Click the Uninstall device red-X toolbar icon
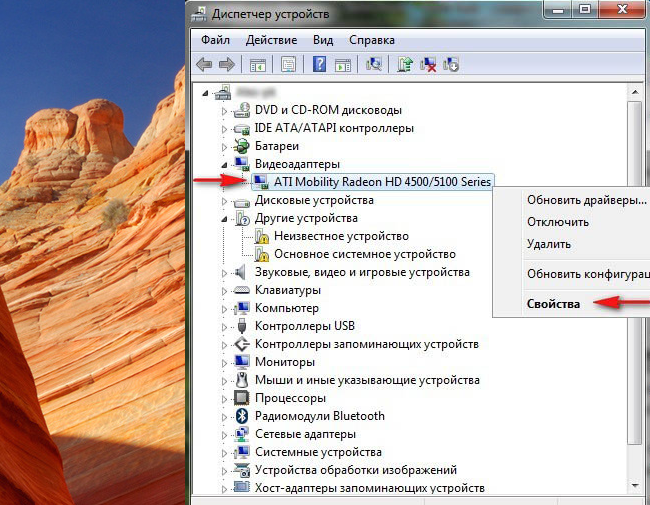650x505 pixels. (428, 65)
